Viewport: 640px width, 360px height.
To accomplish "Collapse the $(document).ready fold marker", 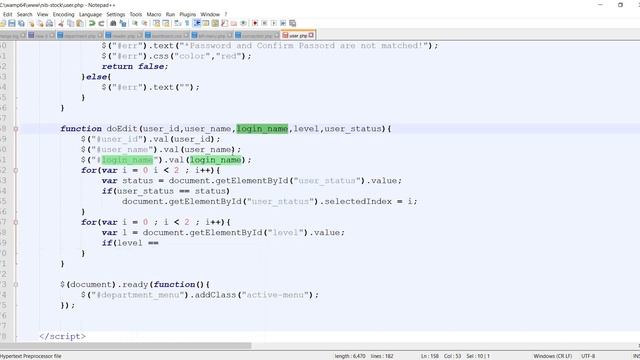I will 16,284.
